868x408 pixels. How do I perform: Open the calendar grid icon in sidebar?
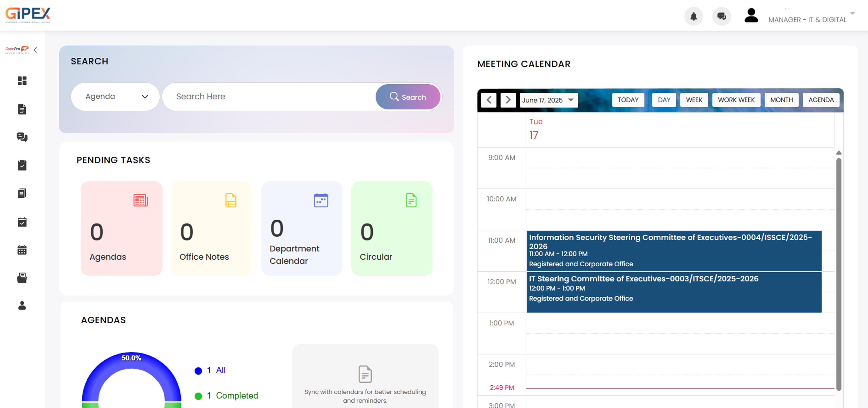pyautogui.click(x=22, y=250)
